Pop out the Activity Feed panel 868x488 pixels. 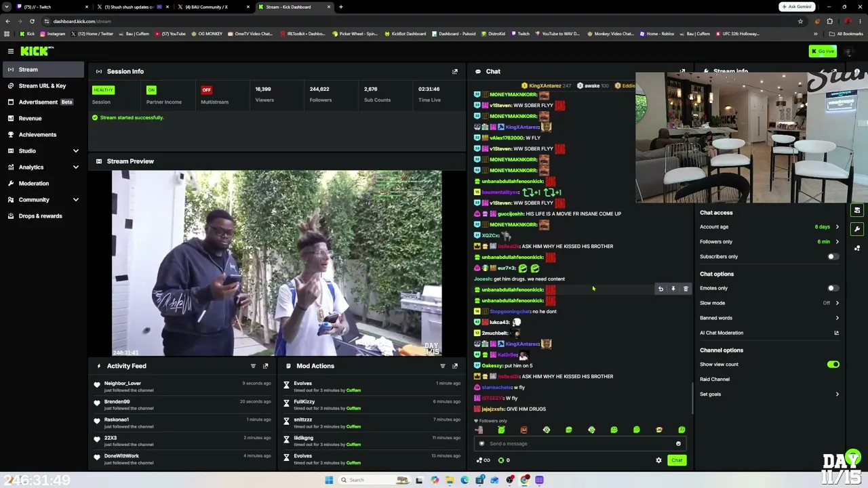tap(265, 366)
